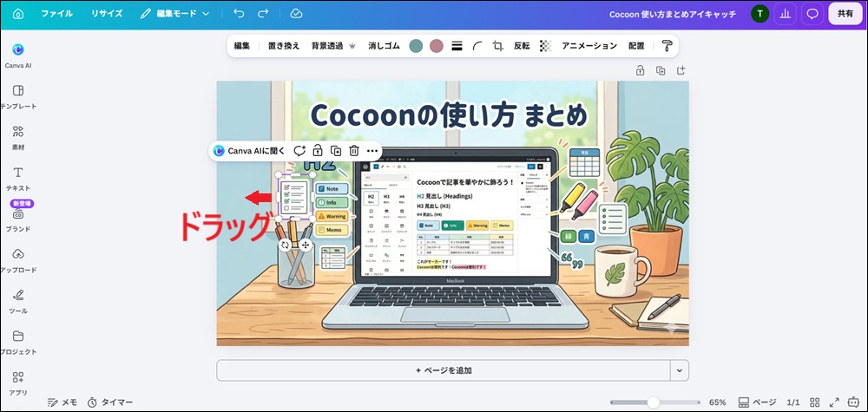Open the プロジェクト panel
The width and height of the screenshot is (868, 412).
pyautogui.click(x=18, y=343)
